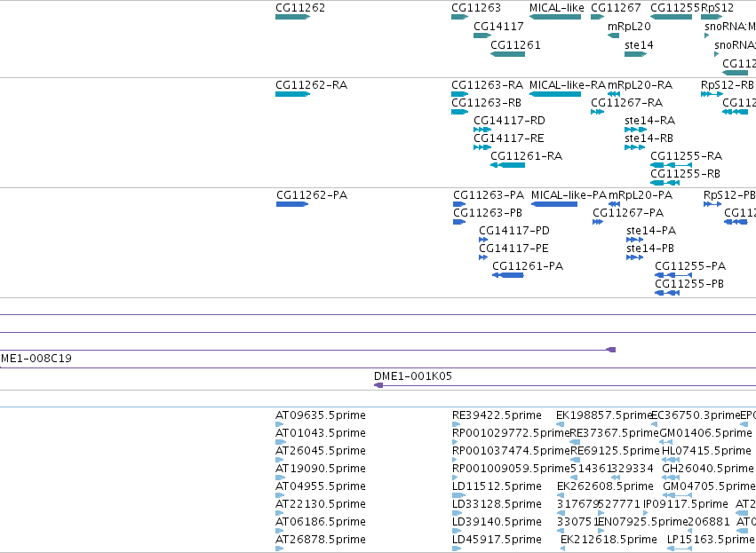Click the RpS12-RB transcript label
756x553 pixels.
click(x=727, y=85)
